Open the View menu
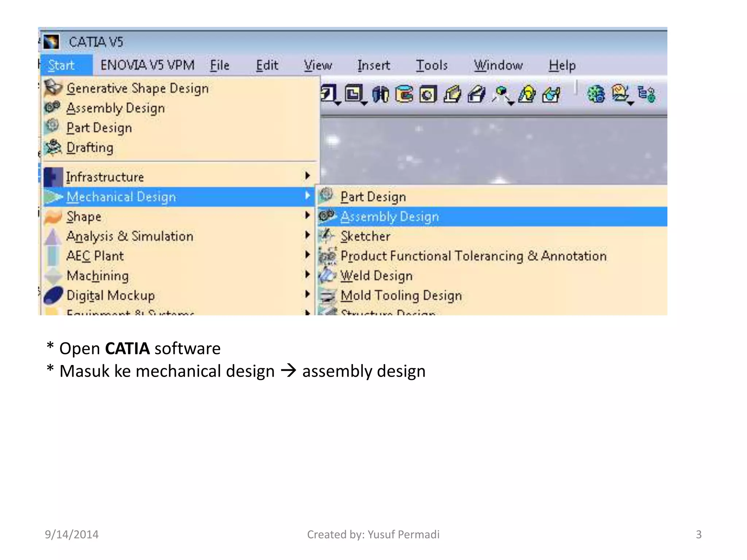Screen dimensions: 747x560 pyautogui.click(x=318, y=65)
